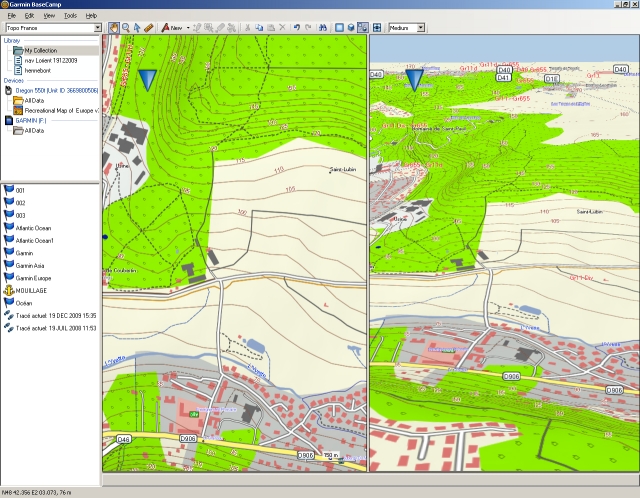The image size is (640, 498).
Task: Select the Garmin waypoint
Action: point(24,253)
